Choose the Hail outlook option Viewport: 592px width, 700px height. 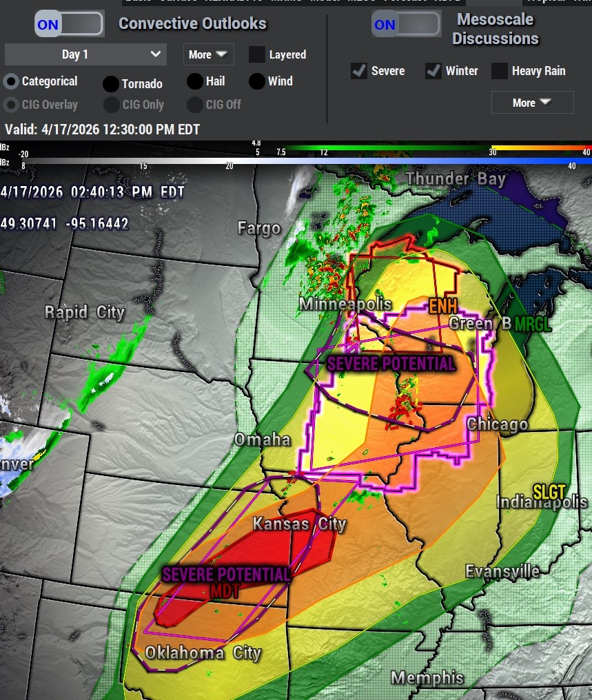pyautogui.click(x=195, y=81)
